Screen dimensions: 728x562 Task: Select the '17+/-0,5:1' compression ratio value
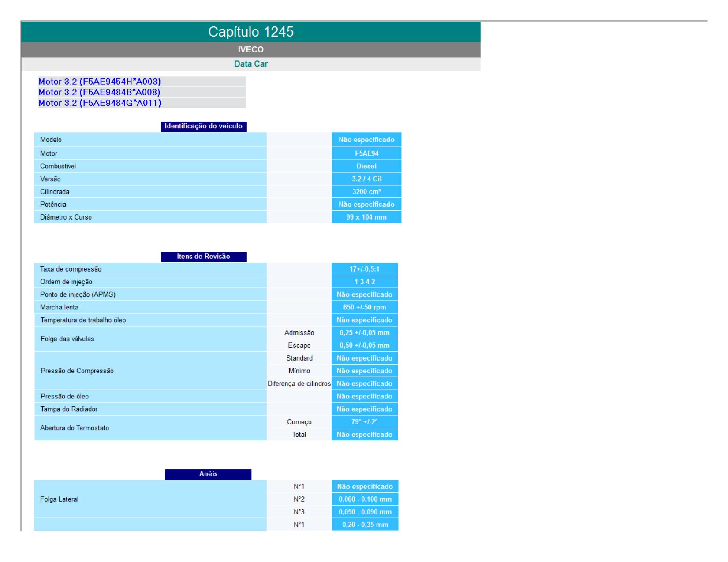pos(365,269)
